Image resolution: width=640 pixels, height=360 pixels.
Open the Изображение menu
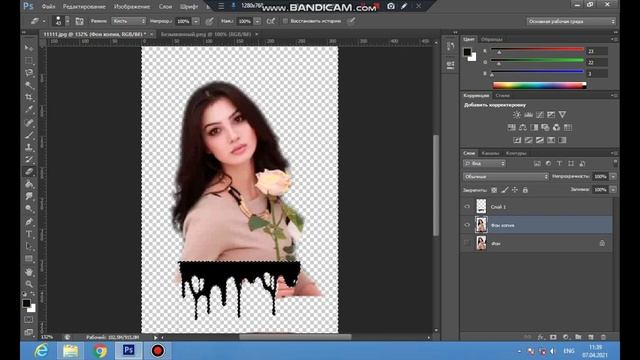click(132, 7)
